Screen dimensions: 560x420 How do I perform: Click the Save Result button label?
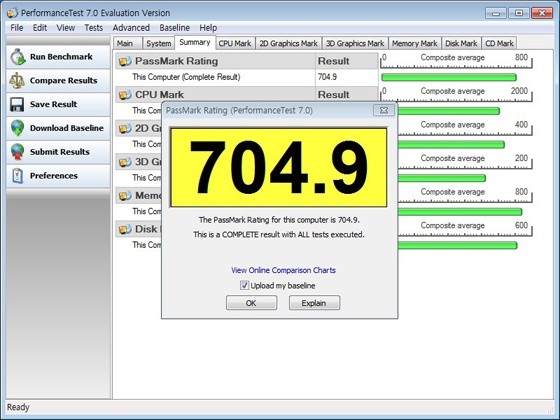pyautogui.click(x=54, y=104)
